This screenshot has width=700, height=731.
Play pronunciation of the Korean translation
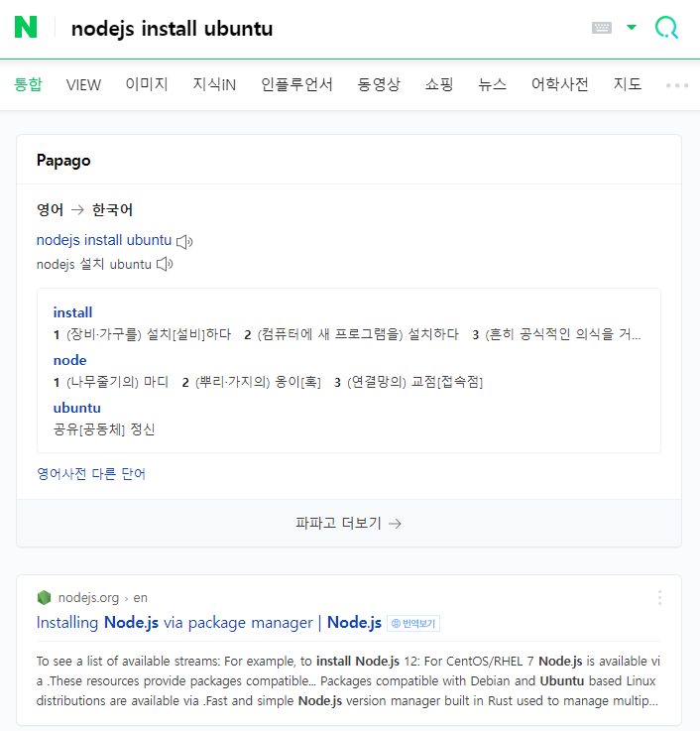pyautogui.click(x=164, y=265)
